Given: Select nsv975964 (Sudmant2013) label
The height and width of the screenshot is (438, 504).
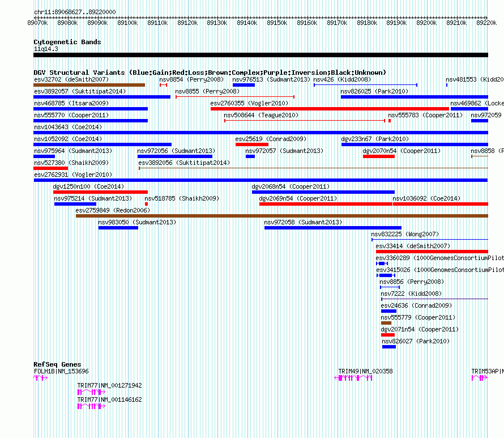Looking at the screenshot, I should 73,151.
